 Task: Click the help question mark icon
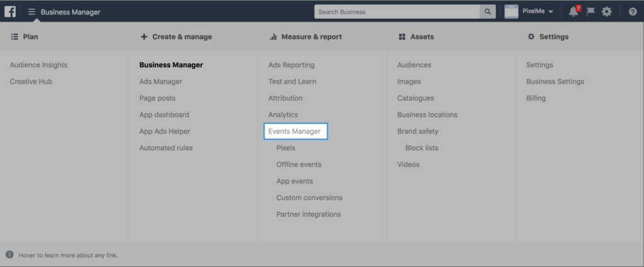(633, 12)
